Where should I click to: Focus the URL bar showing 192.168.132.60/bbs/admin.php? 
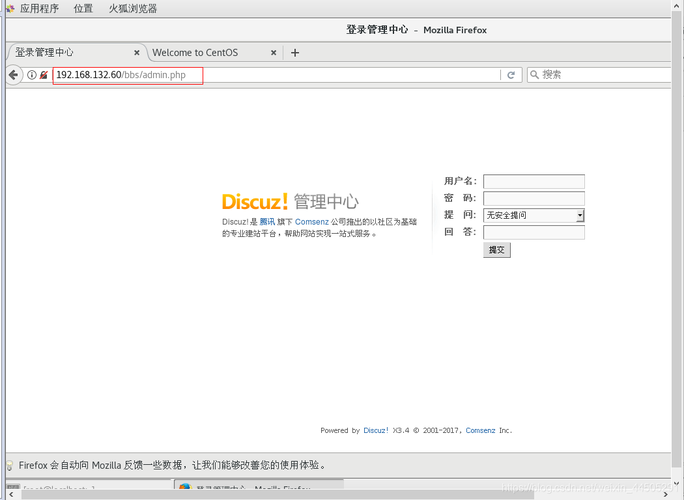click(277, 75)
